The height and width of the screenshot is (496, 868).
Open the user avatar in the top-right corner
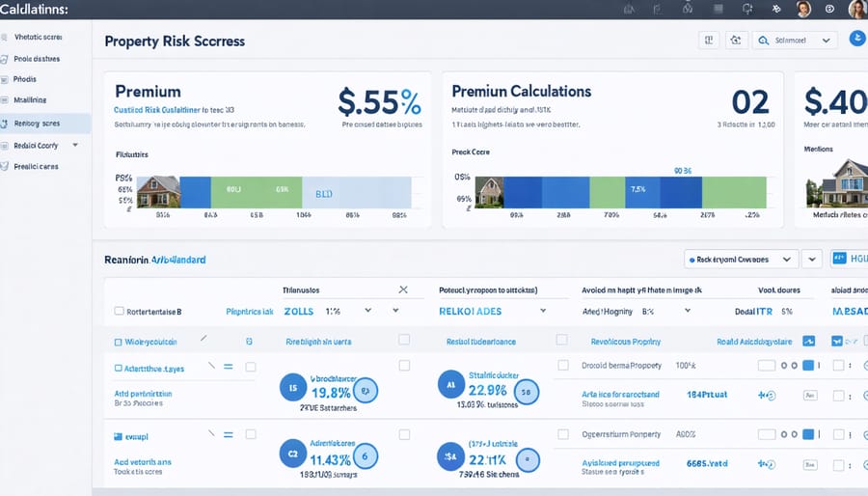click(x=856, y=10)
